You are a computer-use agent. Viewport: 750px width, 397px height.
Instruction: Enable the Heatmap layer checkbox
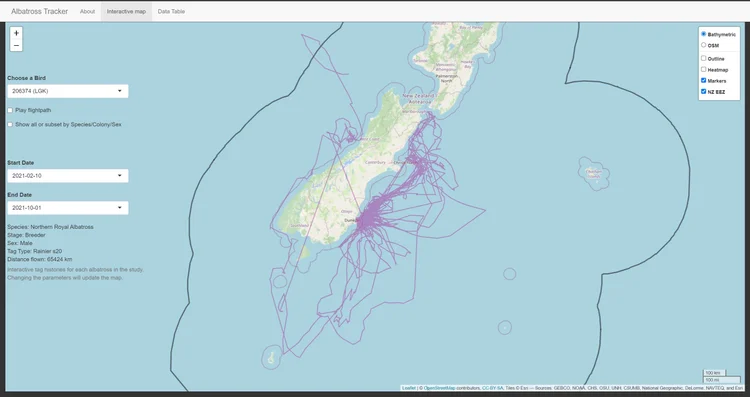click(704, 69)
